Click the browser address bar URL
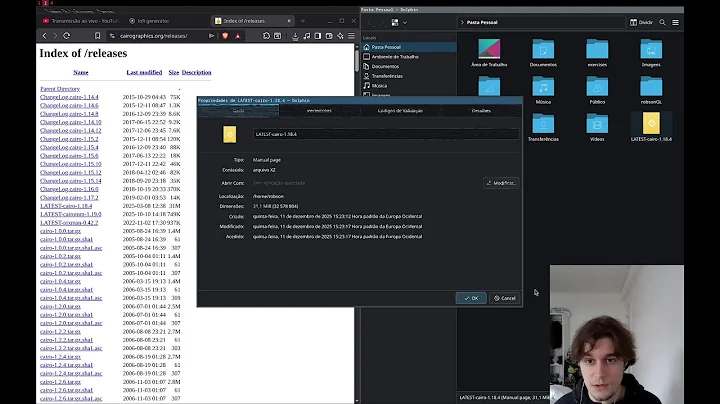Viewport: 720px width, 404px height. pos(153,36)
